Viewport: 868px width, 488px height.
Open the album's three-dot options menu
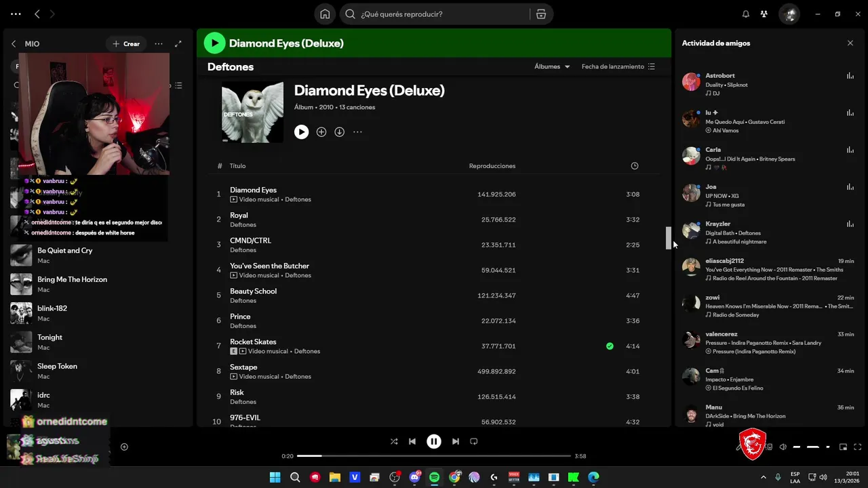[x=357, y=132]
